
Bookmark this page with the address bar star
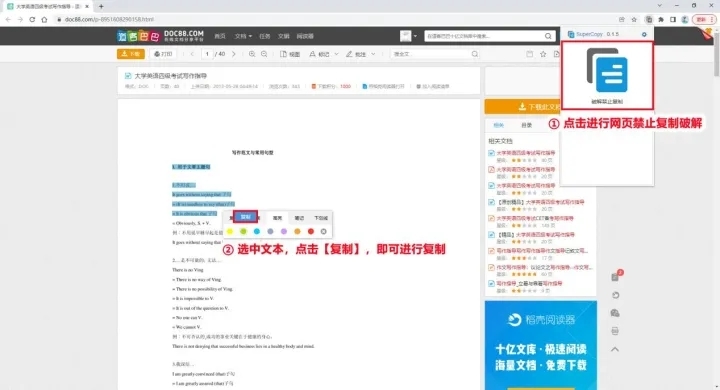tap(634, 19)
